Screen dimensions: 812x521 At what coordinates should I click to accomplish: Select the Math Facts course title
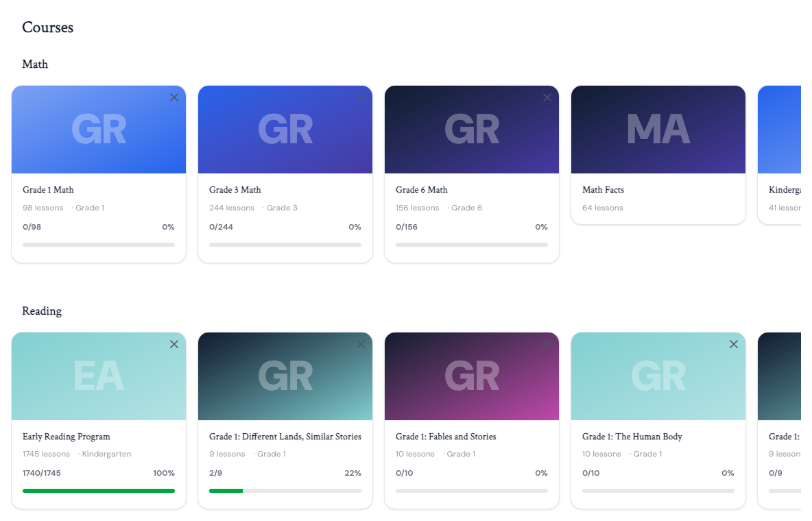603,190
